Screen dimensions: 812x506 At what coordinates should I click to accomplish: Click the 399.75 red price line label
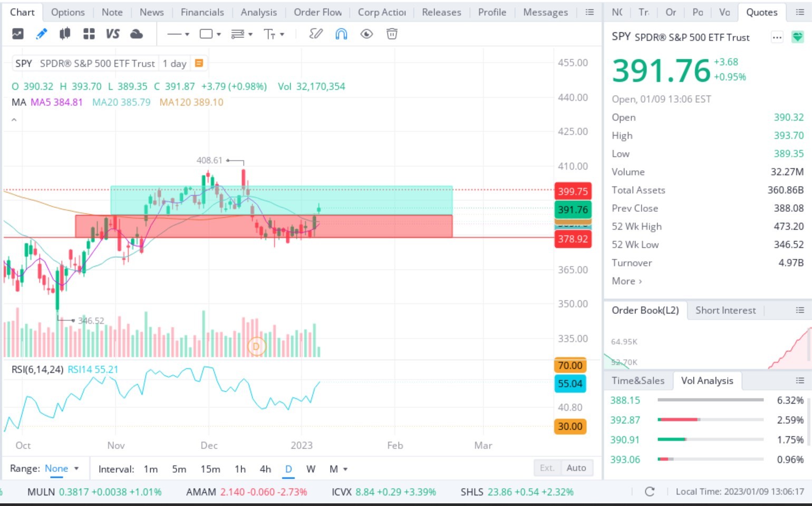[573, 191]
